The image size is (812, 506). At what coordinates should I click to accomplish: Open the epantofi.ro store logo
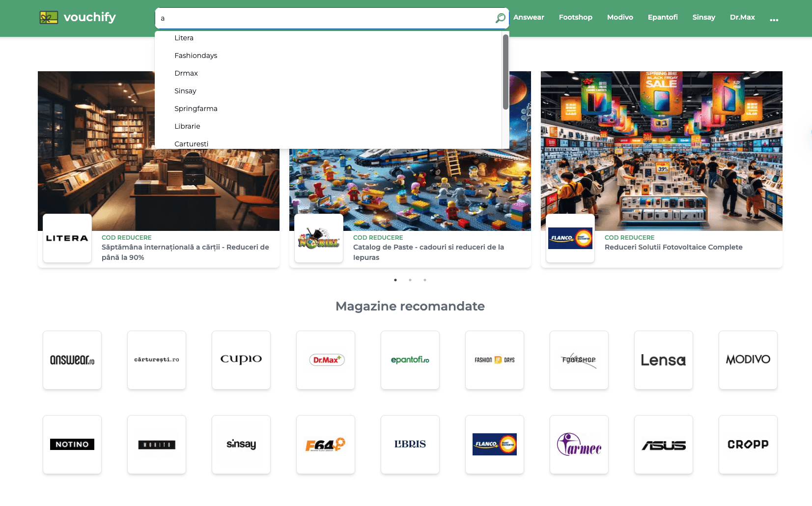(x=410, y=360)
